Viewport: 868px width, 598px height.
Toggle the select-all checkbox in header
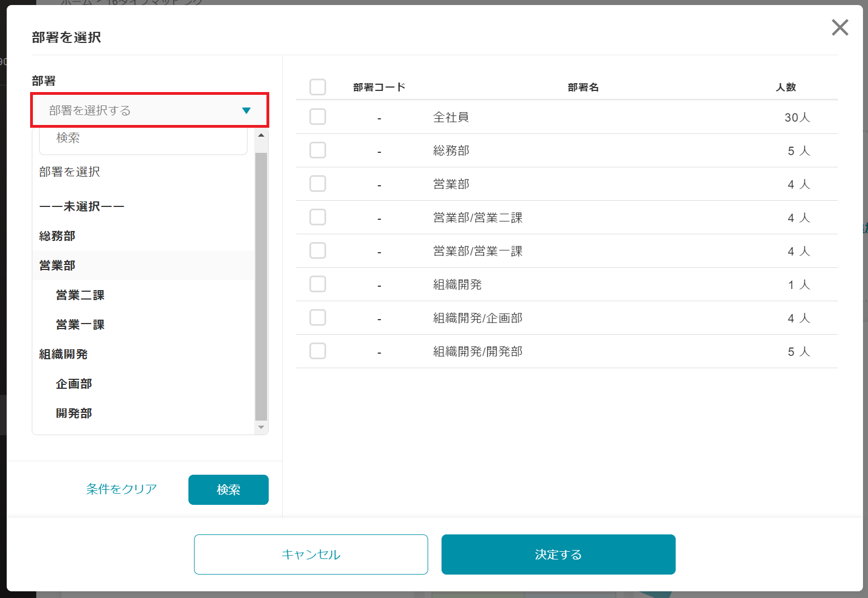click(x=318, y=87)
